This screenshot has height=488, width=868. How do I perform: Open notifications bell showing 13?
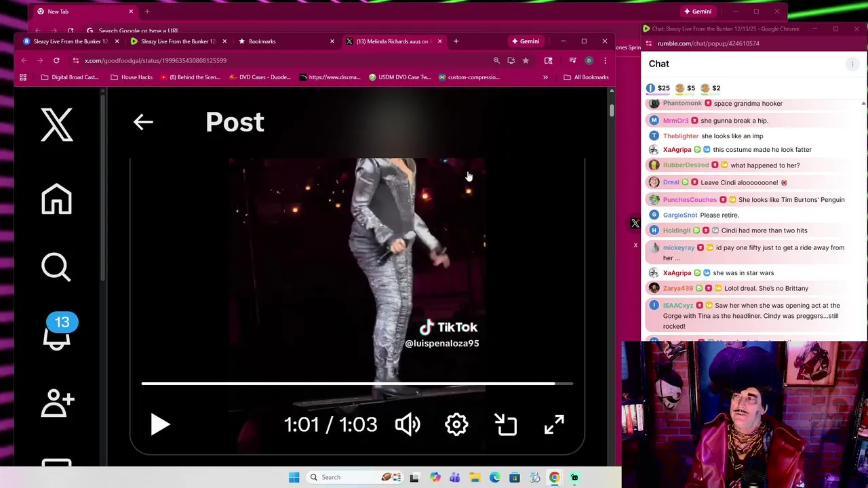click(58, 331)
